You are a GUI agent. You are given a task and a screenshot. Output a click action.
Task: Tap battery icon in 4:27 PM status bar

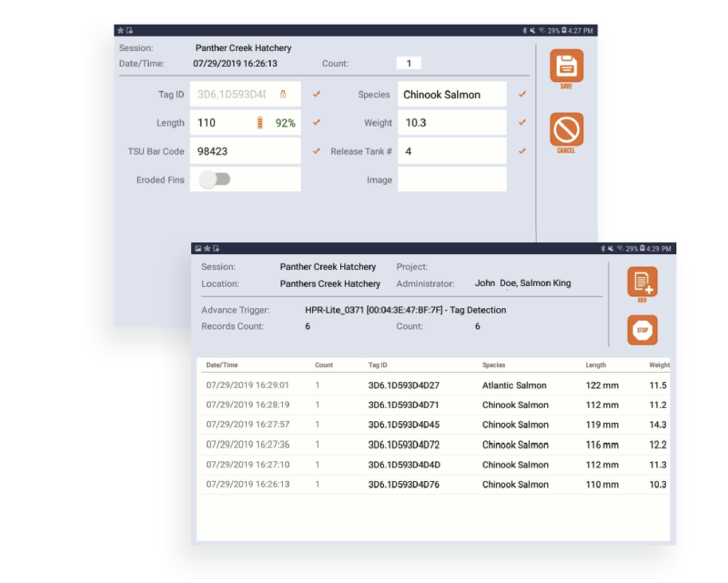coord(564,30)
